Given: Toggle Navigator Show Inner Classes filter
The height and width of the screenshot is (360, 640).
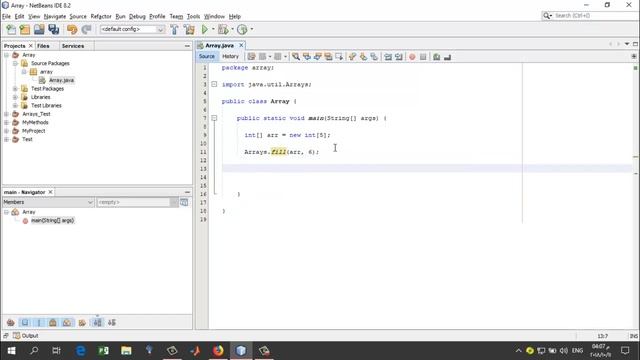Looking at the screenshot, I should (x=67, y=323).
